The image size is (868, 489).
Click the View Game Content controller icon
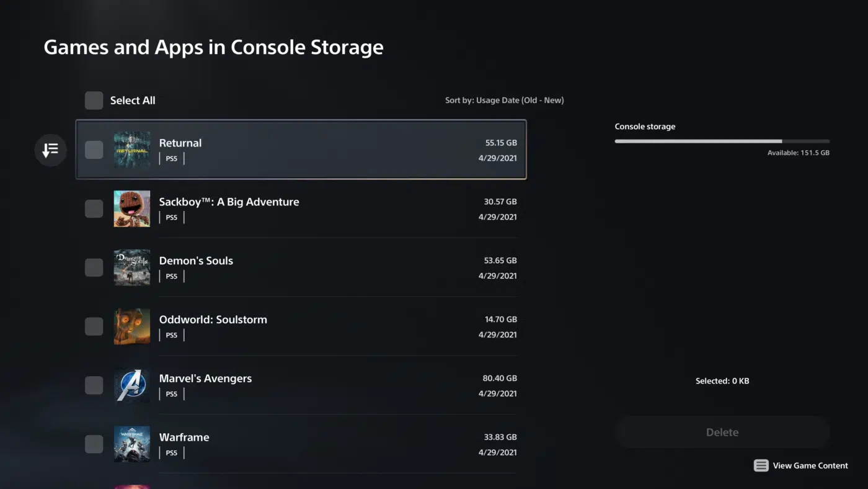(x=761, y=465)
